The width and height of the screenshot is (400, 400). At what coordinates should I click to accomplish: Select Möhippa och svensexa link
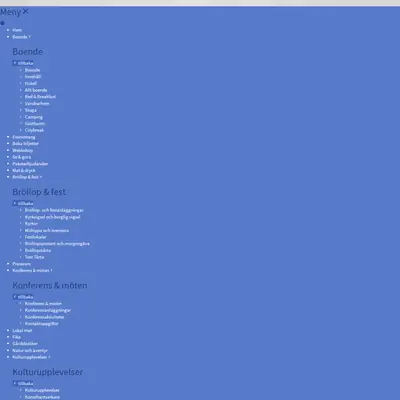(x=47, y=230)
